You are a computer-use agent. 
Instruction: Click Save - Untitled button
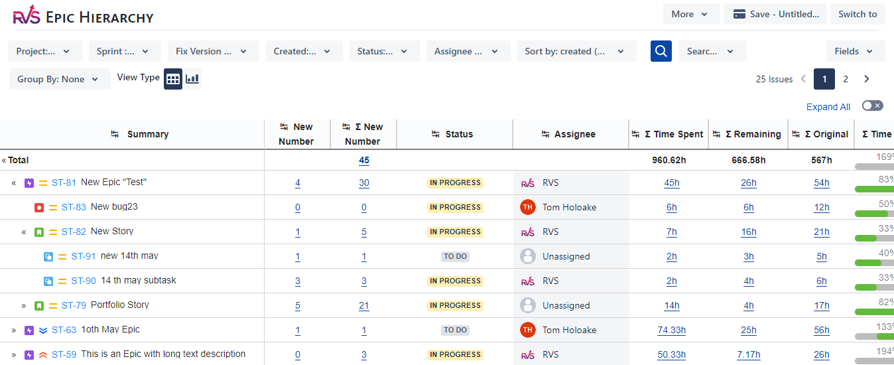pos(775,14)
